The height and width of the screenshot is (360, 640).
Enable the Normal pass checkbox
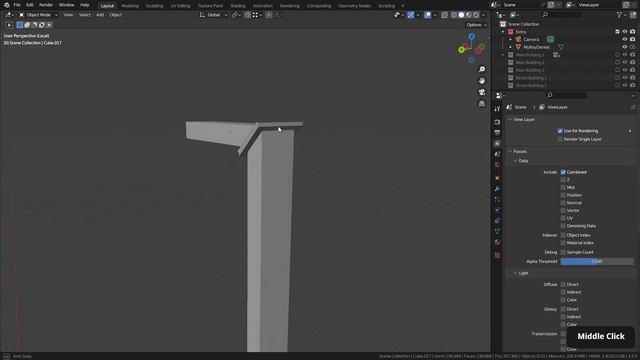[x=563, y=203]
